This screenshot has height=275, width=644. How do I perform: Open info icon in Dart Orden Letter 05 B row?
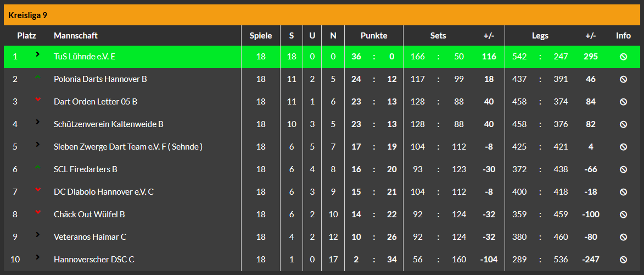click(623, 102)
